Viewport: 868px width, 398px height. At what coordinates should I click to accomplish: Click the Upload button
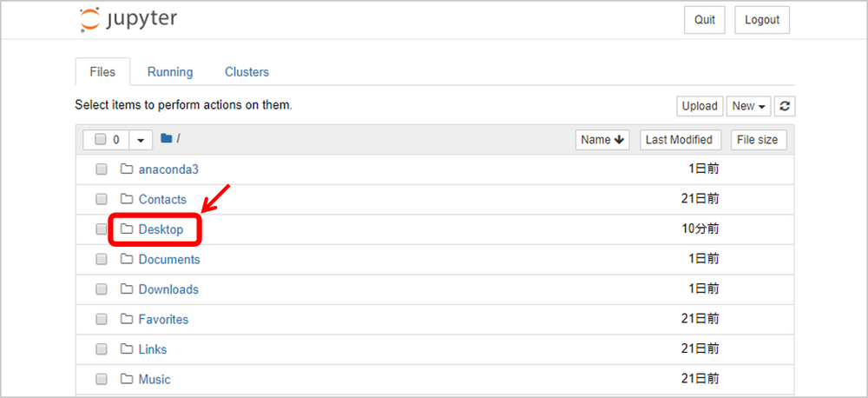click(x=700, y=106)
